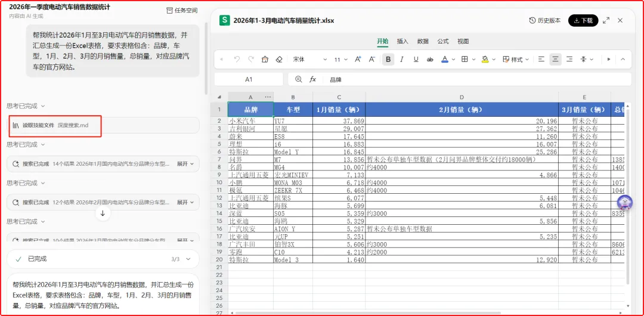Click the 车型 header cell
The height and width of the screenshot is (316, 644).
click(x=293, y=110)
